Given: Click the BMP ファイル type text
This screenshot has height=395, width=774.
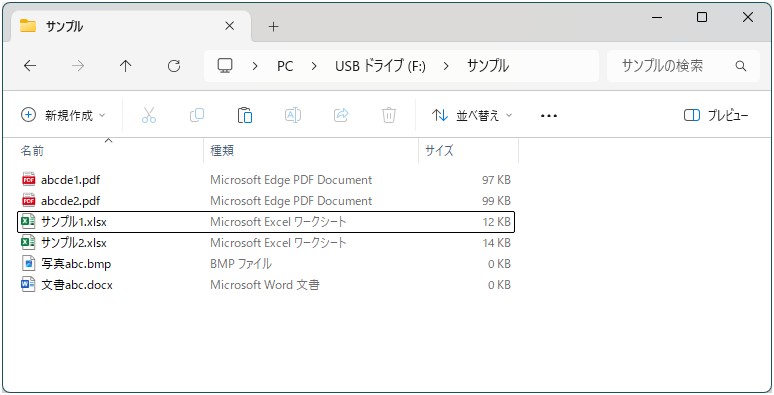Looking at the screenshot, I should (241, 264).
